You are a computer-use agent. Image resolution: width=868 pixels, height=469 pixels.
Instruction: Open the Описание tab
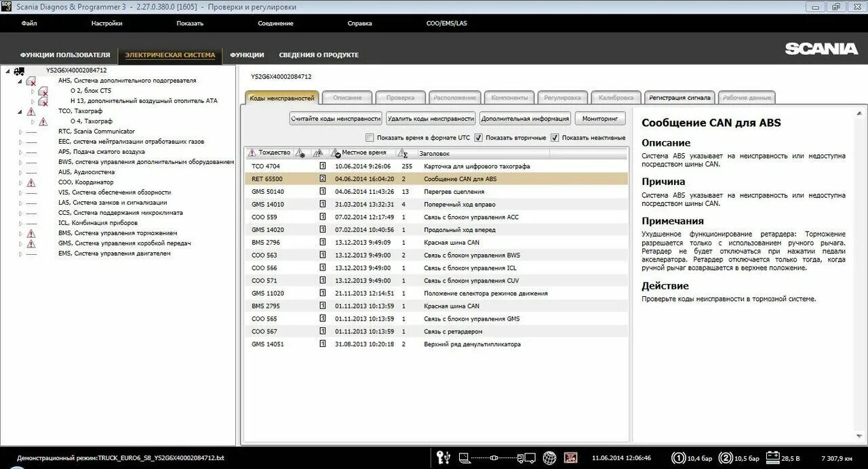[347, 98]
